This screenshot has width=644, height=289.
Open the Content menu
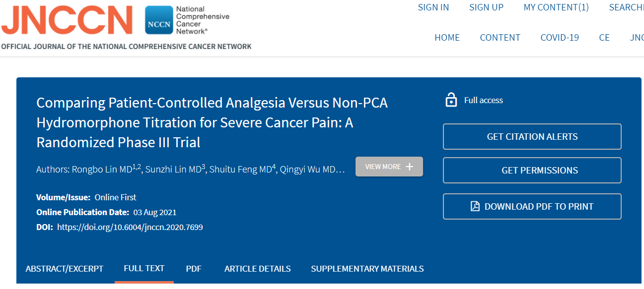pyautogui.click(x=500, y=38)
